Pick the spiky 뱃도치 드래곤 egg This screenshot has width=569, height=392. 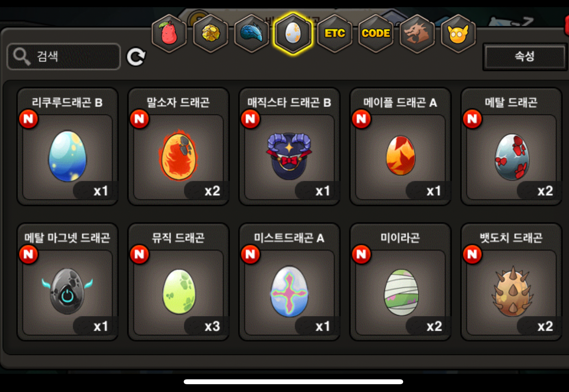[x=511, y=282]
